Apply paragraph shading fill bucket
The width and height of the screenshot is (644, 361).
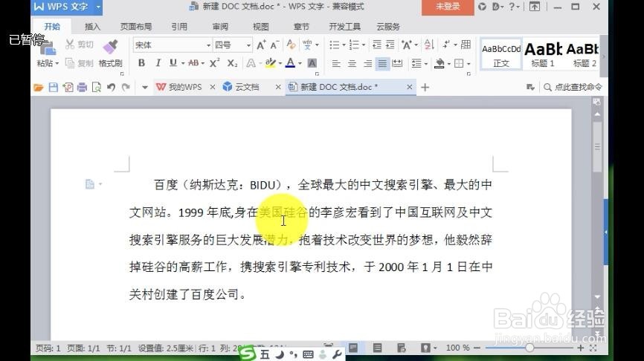coord(439,63)
